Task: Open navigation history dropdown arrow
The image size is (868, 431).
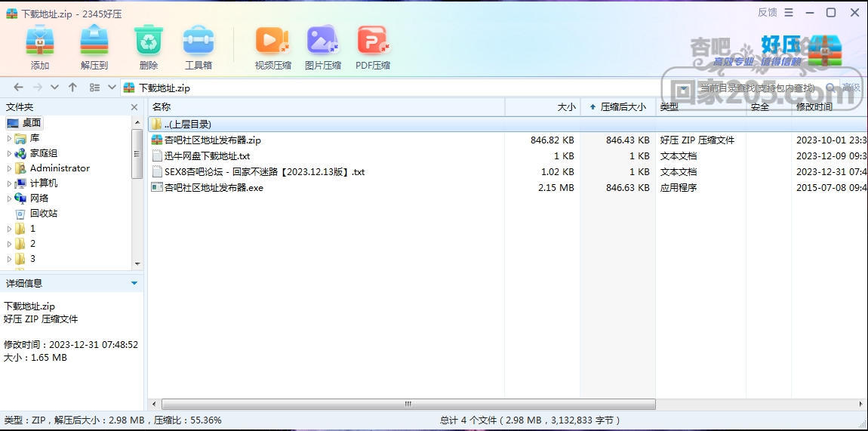Action: 54,88
